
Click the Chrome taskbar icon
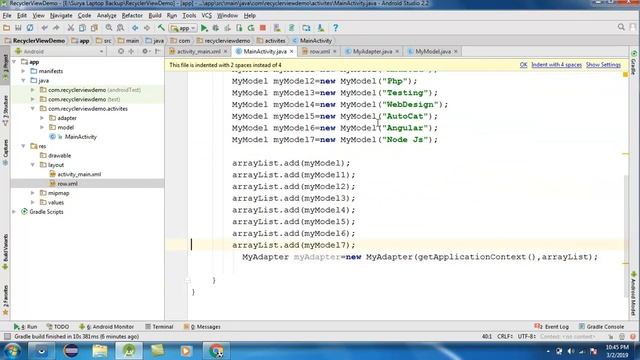click(x=216, y=351)
